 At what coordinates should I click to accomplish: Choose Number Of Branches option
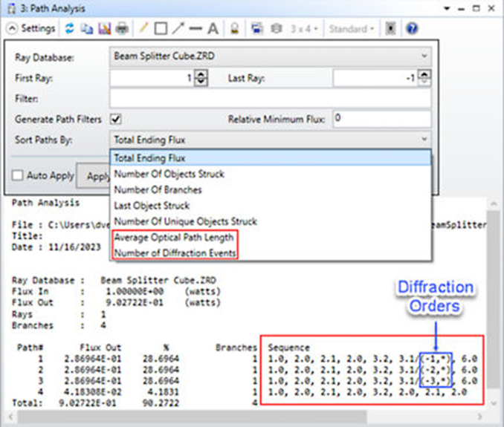(271, 190)
